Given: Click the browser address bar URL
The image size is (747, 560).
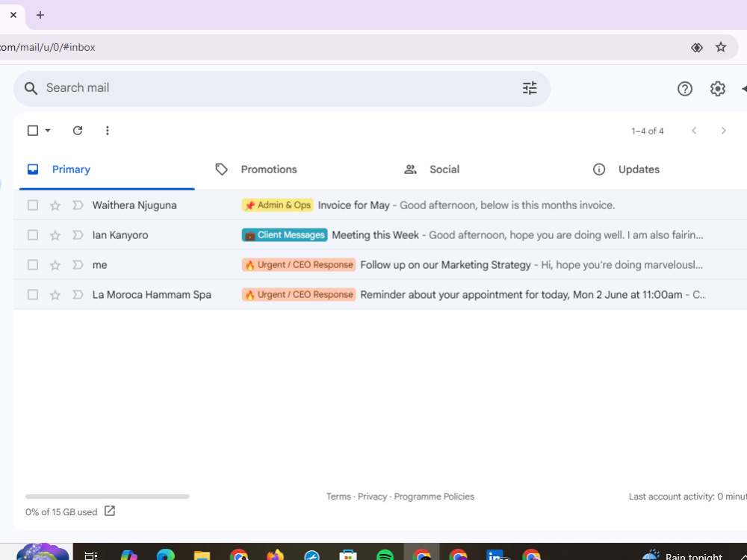Looking at the screenshot, I should pyautogui.click(x=48, y=48).
